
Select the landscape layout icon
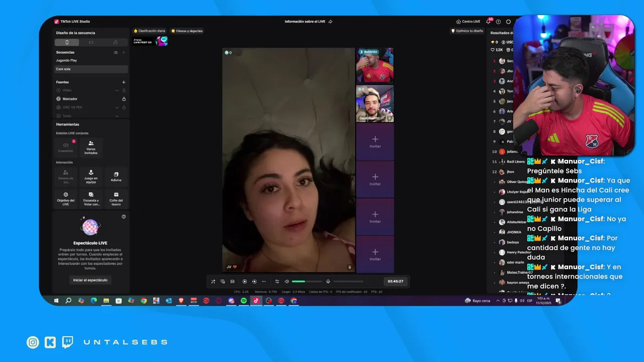click(x=91, y=42)
